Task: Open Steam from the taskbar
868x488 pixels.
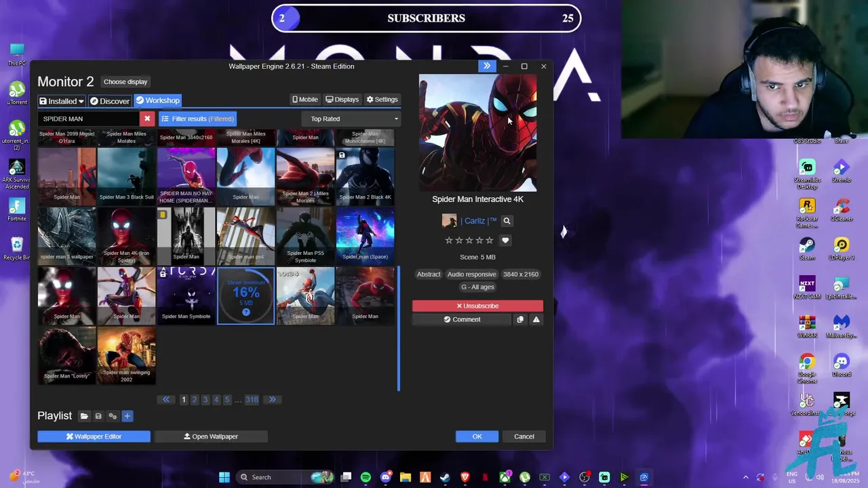Action: [x=445, y=477]
